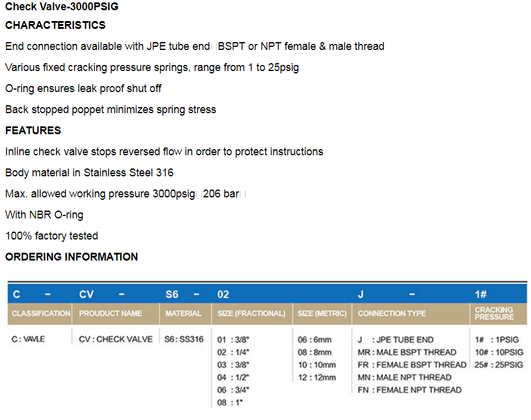Viewport: 531px width, 420px height.
Task: Click the S6 : SS316 material entry
Action: [184, 339]
